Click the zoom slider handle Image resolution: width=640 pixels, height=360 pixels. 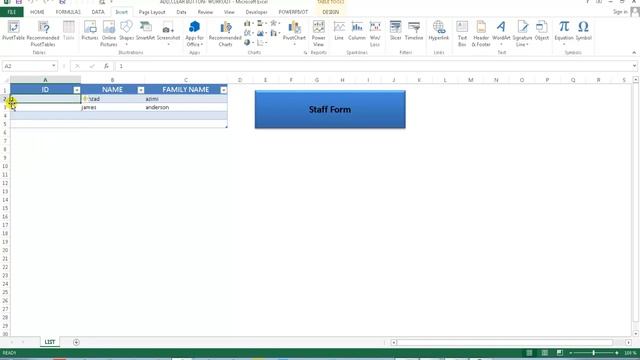point(593,353)
